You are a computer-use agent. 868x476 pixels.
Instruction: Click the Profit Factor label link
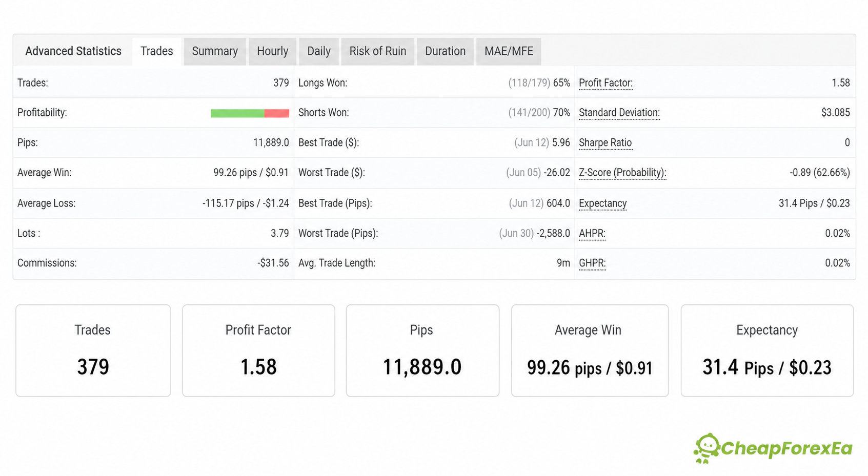click(x=605, y=83)
